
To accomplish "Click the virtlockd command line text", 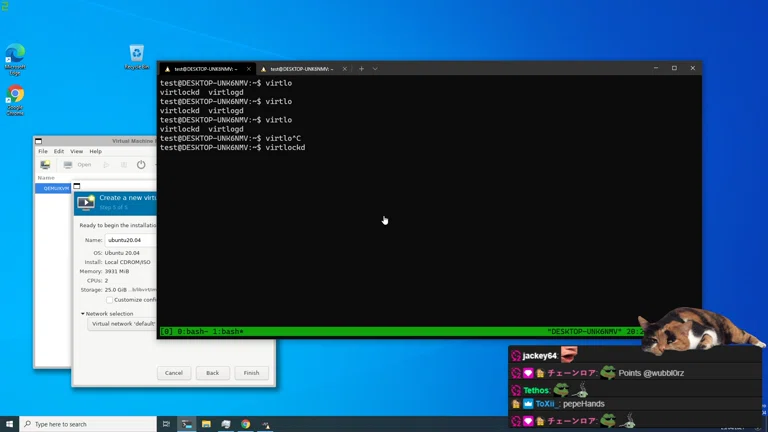I will 285,147.
